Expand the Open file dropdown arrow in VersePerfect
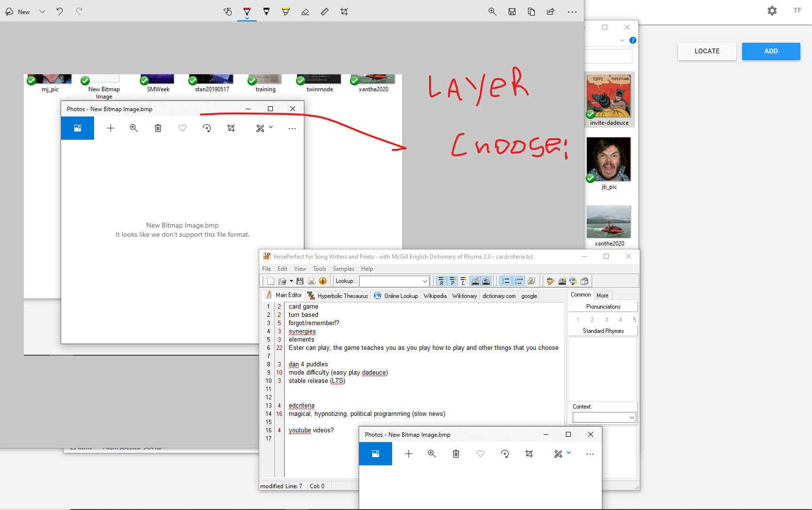This screenshot has width=812, height=510. [x=291, y=281]
